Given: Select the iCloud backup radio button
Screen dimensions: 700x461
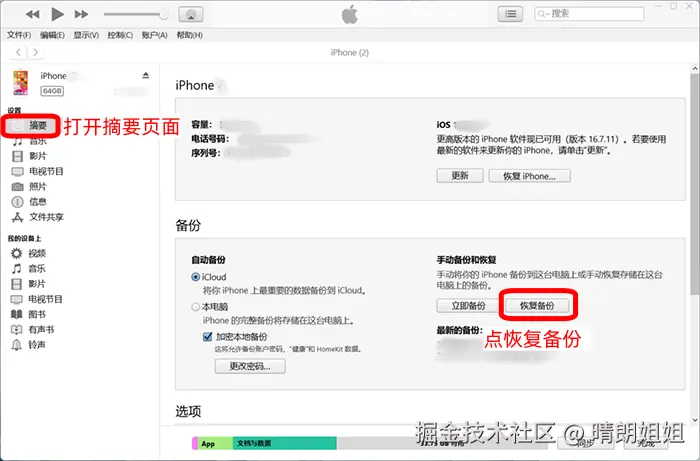Looking at the screenshot, I should 196,277.
